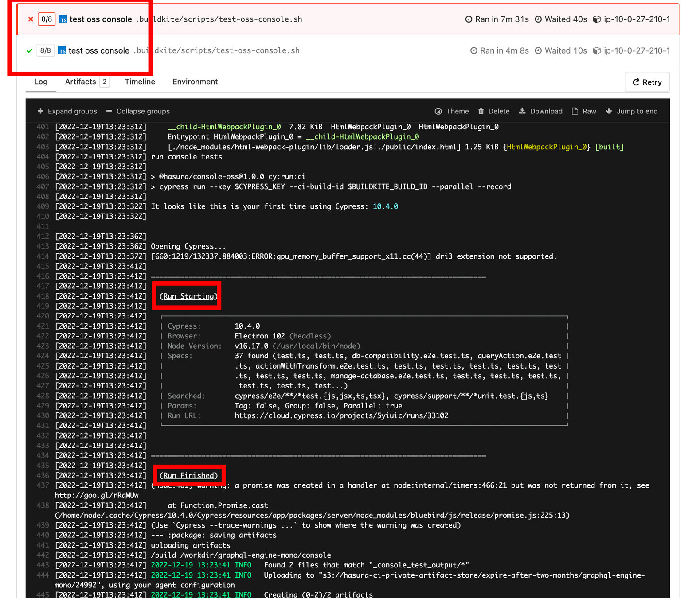Click the 'v16.17.0' node version value
700x598 pixels.
[x=251, y=346]
